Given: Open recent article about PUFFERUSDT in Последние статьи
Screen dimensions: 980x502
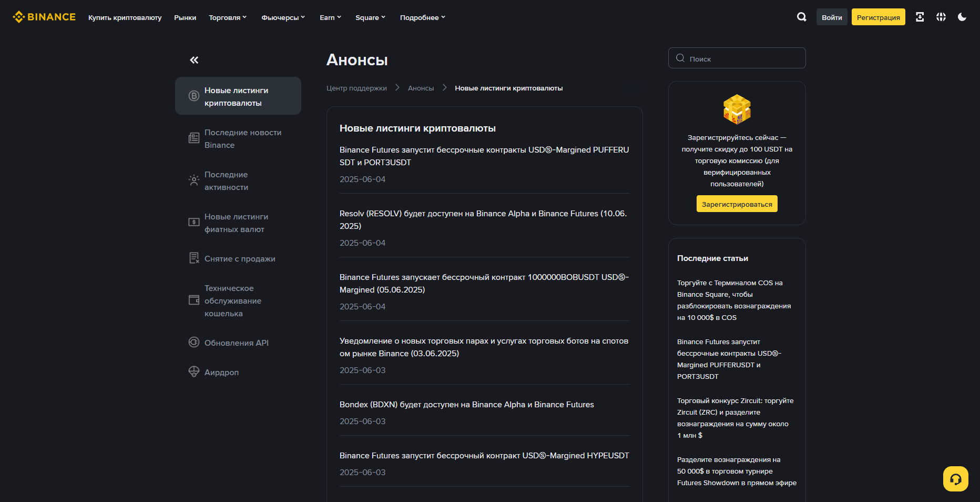Looking at the screenshot, I should click(730, 359).
